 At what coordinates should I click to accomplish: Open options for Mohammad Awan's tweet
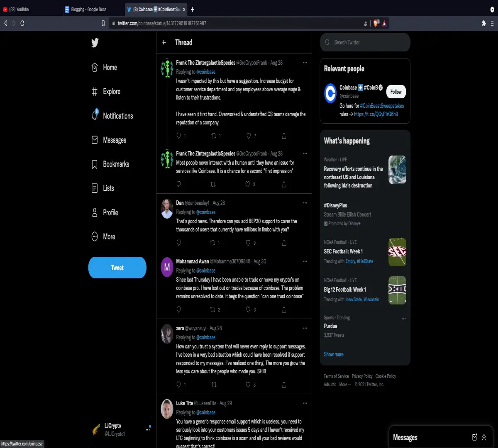click(305, 261)
